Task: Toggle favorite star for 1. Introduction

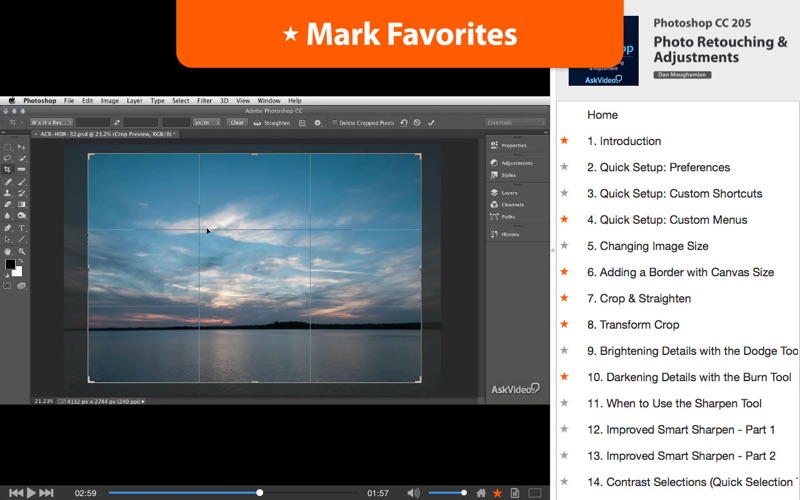Action: (x=564, y=140)
